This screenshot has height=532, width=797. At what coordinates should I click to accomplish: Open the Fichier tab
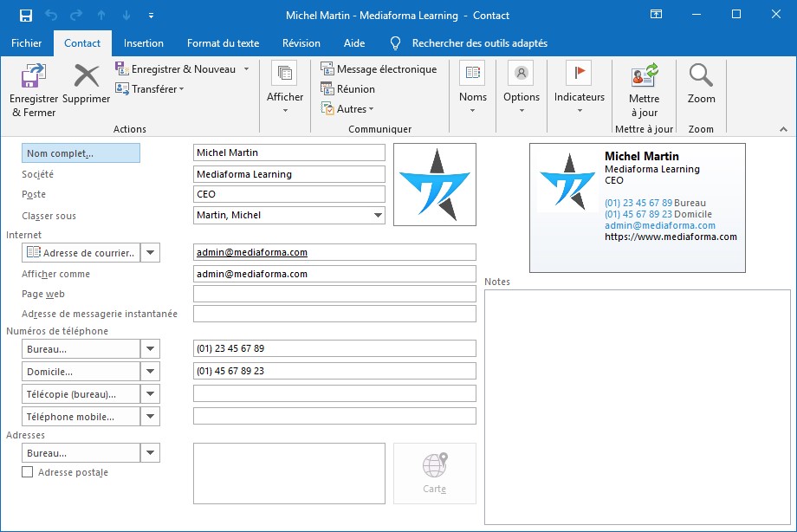coord(27,43)
